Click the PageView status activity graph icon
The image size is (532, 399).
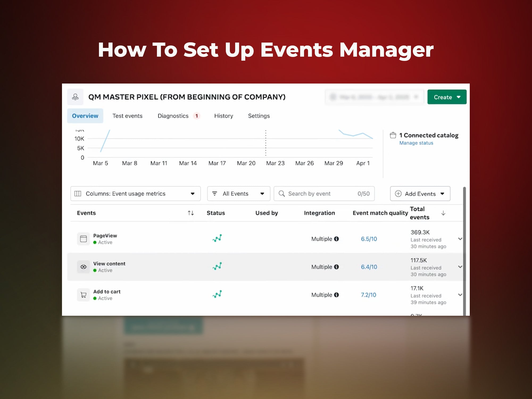217,238
